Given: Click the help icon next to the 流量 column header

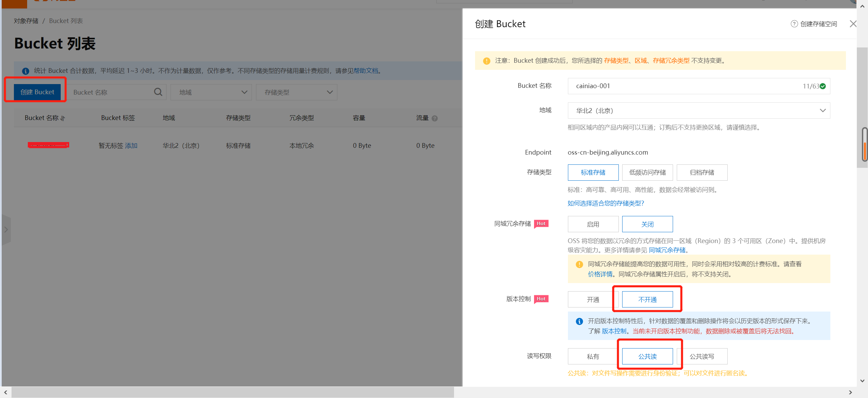Looking at the screenshot, I should point(435,118).
